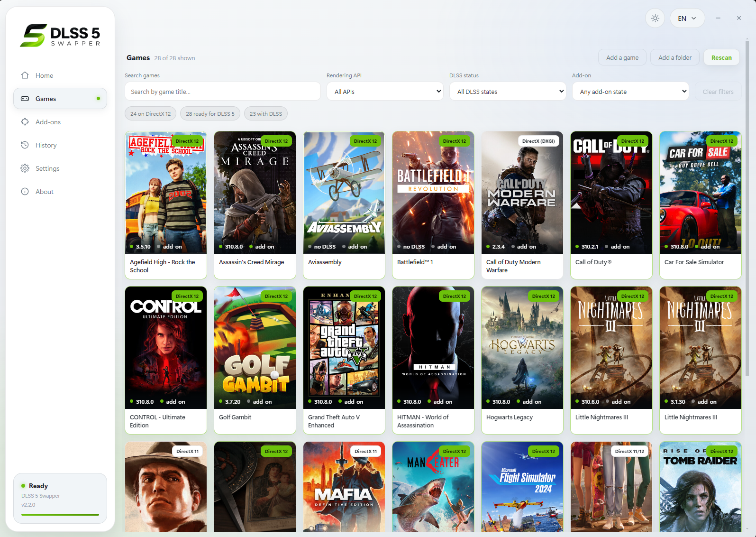Screen dimensions: 756x537
Task: Click the 'no DLSS' label on Aviassembly
Action: pos(325,247)
